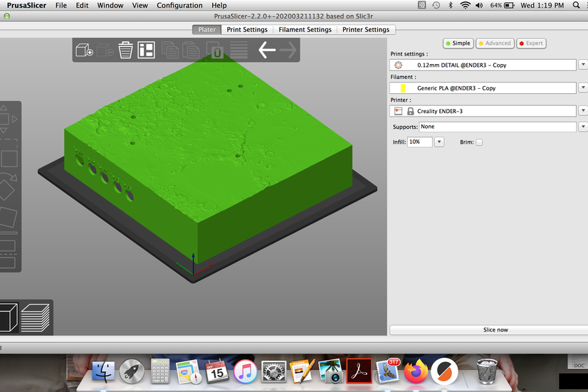Open the Printer Settings tab
Screen dimensions: 588x392
[x=366, y=30]
